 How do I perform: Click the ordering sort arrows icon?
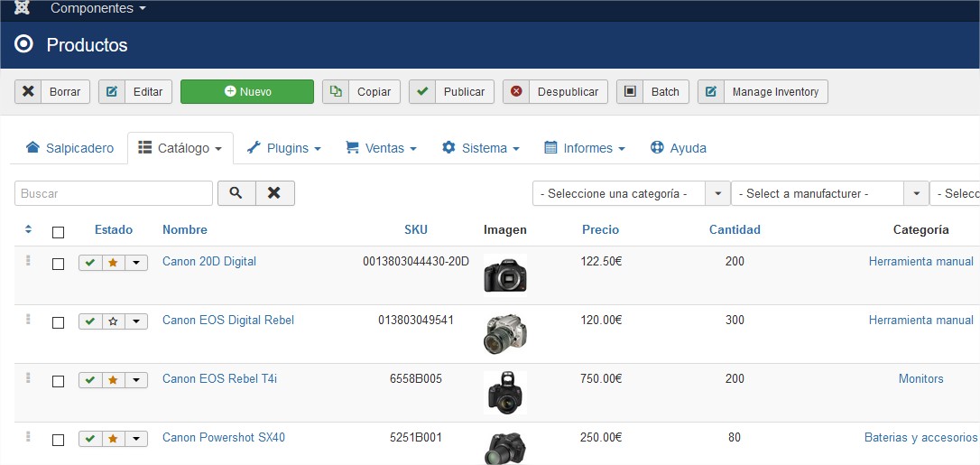click(28, 229)
